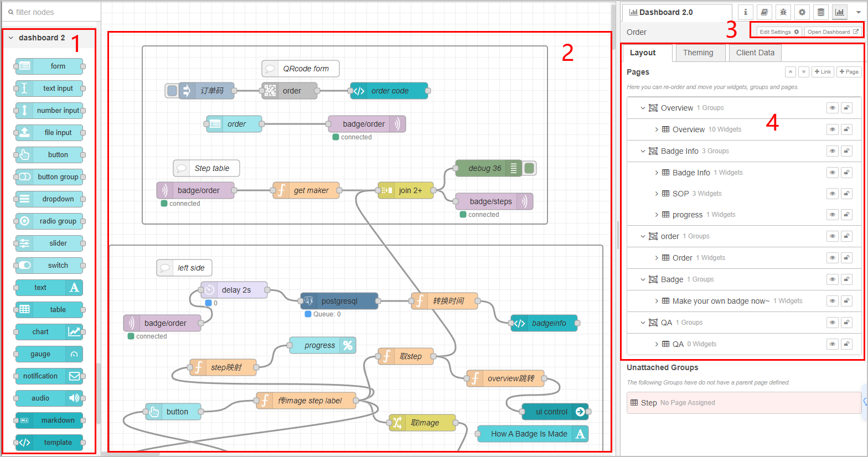Select the chart palette node
Image resolution: width=868 pixels, height=457 pixels.
coord(49,332)
